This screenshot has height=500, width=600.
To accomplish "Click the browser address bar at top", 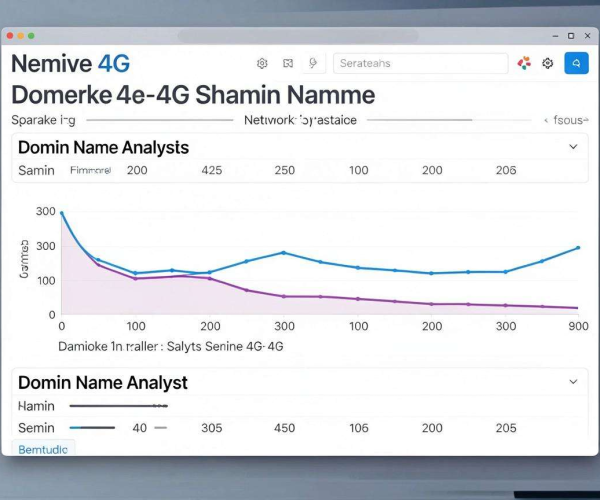I will [x=298, y=36].
